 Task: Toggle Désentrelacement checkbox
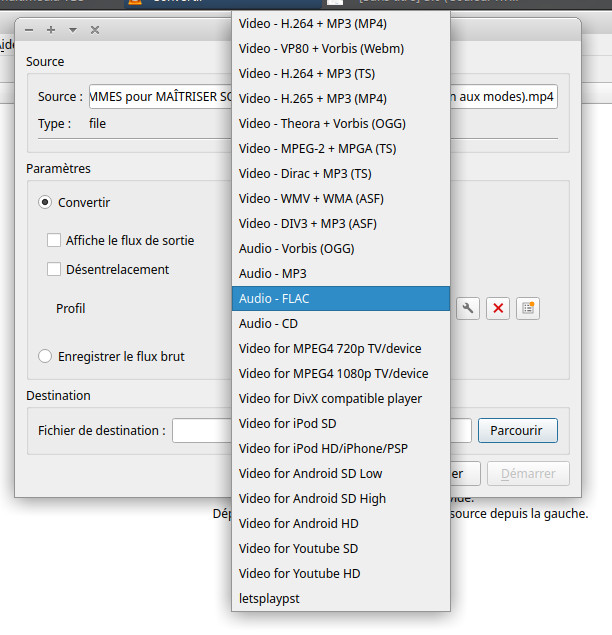(x=54, y=269)
